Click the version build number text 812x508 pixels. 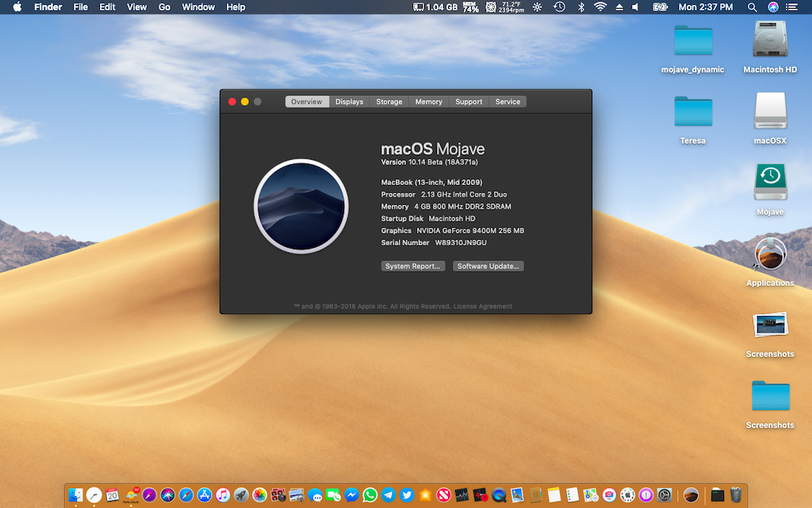429,162
